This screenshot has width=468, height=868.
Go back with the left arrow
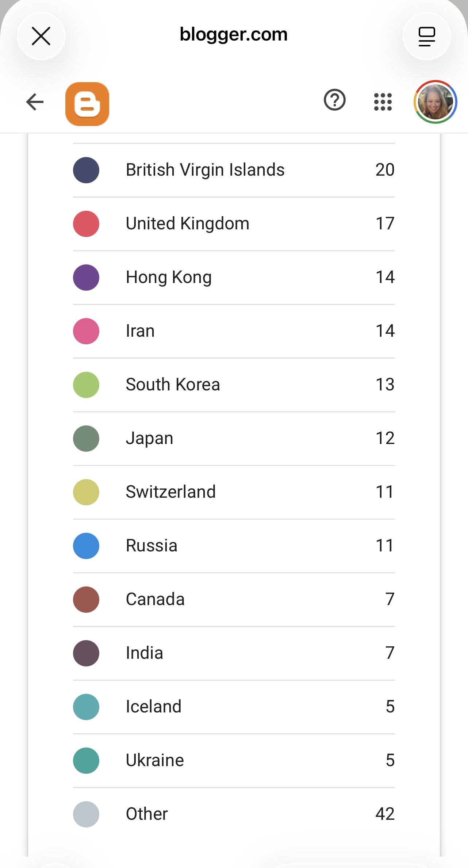35,102
